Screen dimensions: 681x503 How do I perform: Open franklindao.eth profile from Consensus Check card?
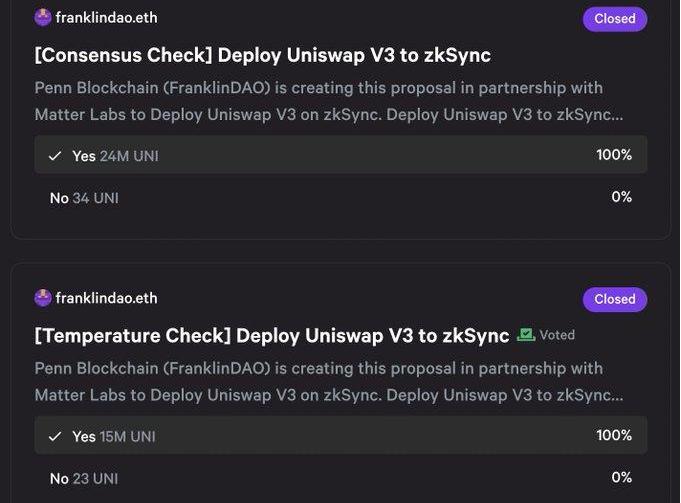[106, 18]
